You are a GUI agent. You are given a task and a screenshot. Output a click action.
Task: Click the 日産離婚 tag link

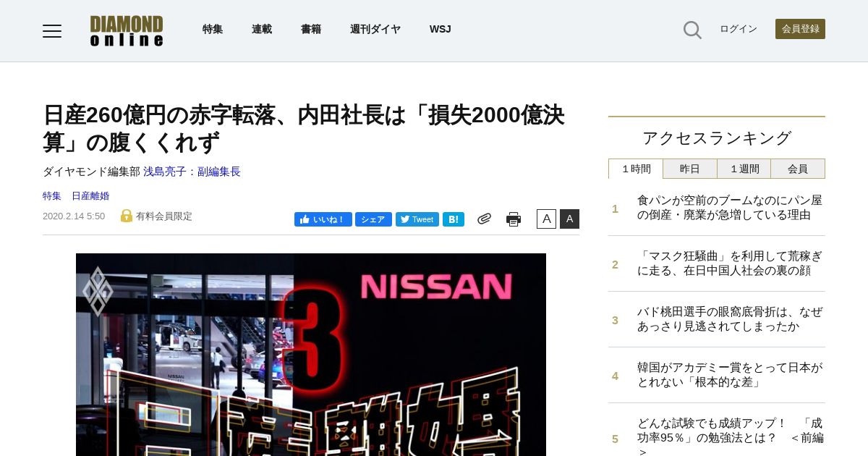pyautogui.click(x=90, y=195)
